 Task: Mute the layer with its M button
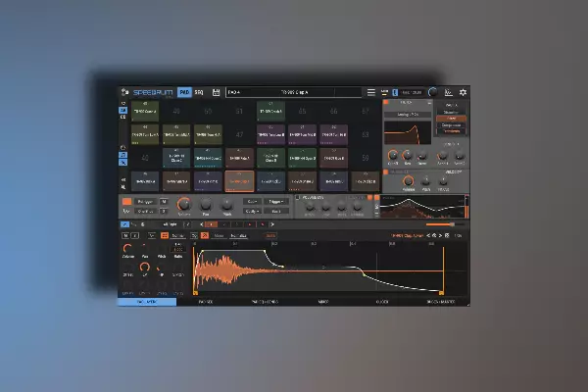click(x=125, y=235)
